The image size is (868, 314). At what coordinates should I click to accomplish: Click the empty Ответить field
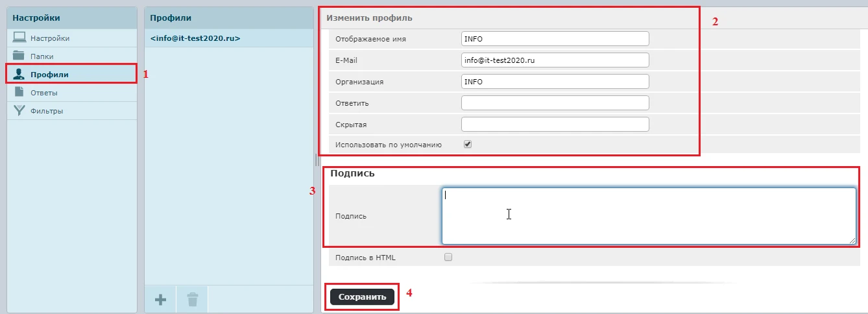(x=555, y=103)
